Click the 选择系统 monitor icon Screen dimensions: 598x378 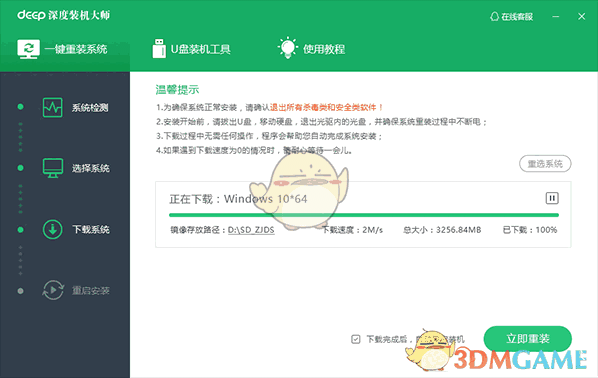pyautogui.click(x=53, y=168)
